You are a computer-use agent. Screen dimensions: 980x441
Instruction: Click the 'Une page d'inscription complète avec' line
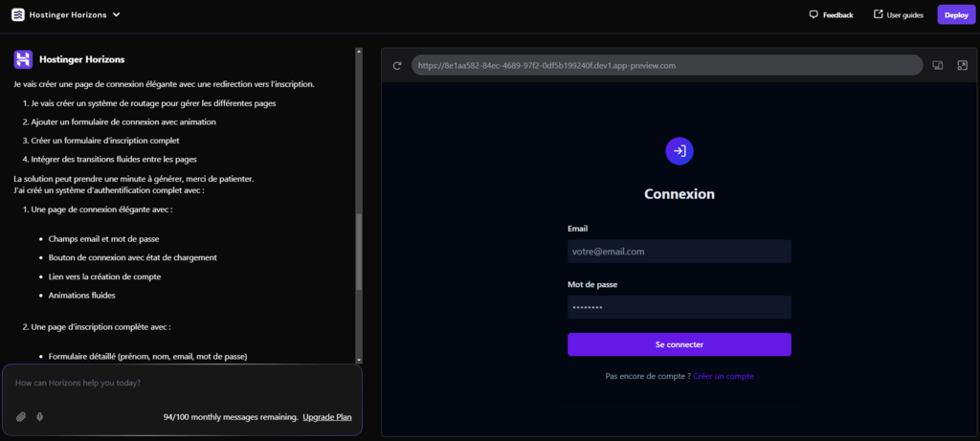[x=101, y=327]
